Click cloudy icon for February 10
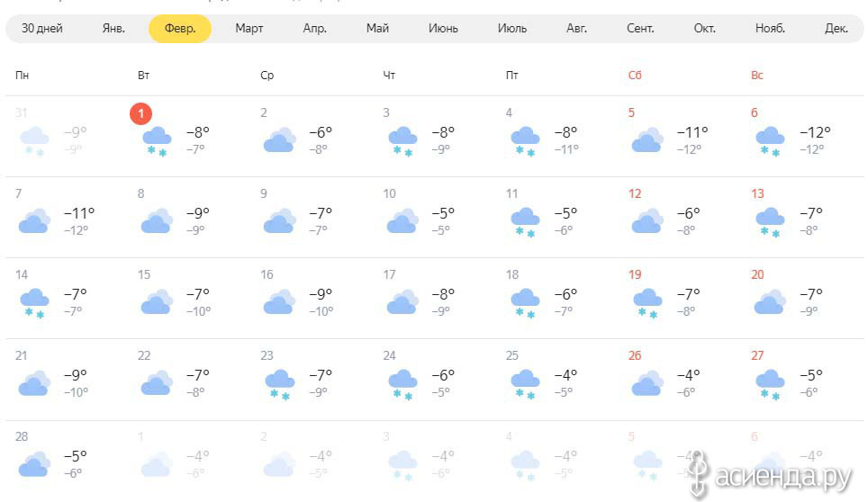This screenshot has width=868, height=502. coord(402,220)
